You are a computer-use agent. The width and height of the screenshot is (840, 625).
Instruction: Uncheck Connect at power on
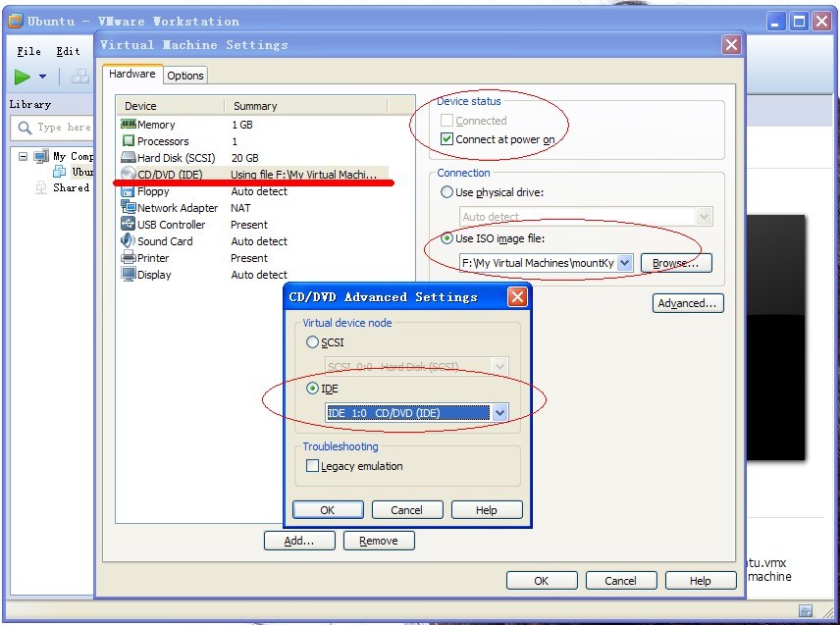tap(446, 139)
